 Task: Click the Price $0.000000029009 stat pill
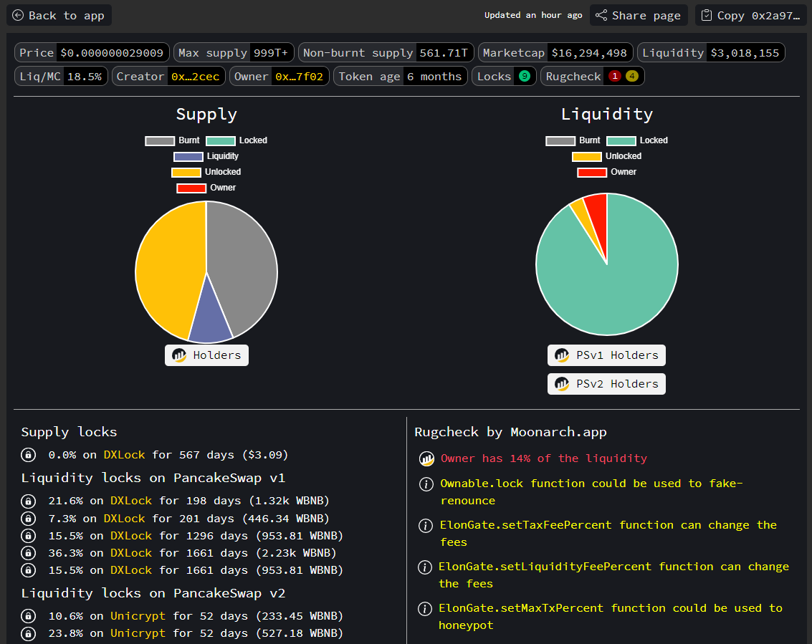pyautogui.click(x=92, y=53)
